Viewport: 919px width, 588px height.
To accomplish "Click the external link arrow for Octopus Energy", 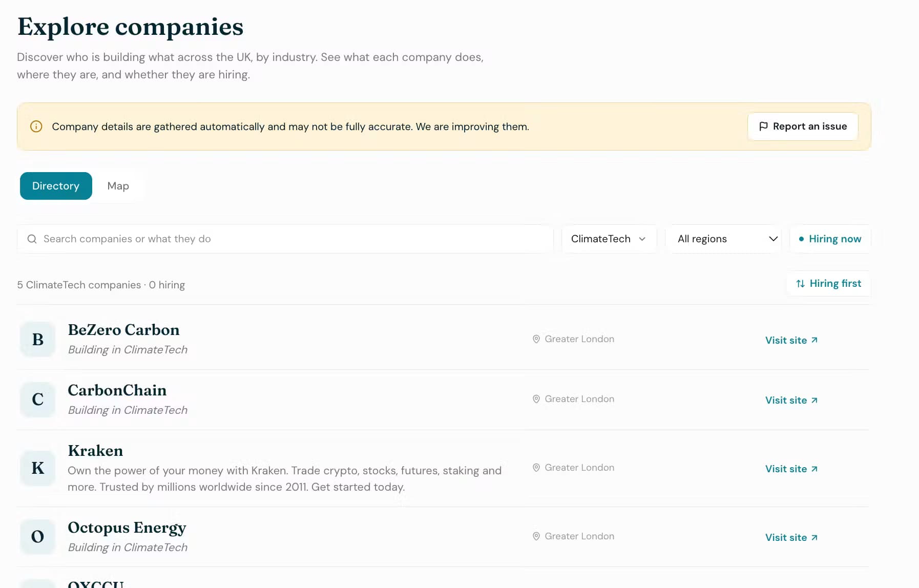I will pos(814,537).
